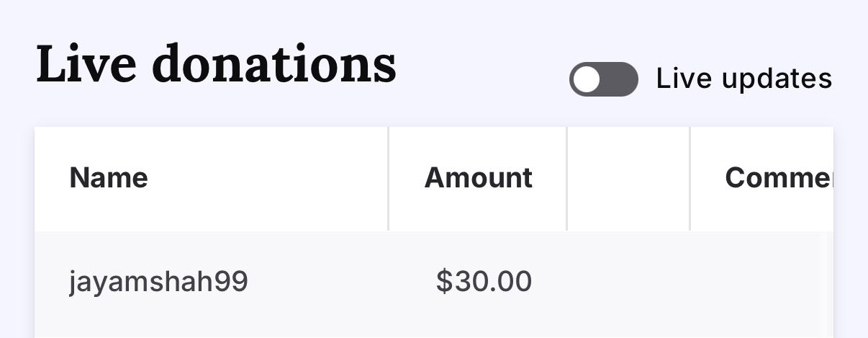Click the divider left of the Comment header
This screenshot has width=868, height=338.
tap(690, 179)
